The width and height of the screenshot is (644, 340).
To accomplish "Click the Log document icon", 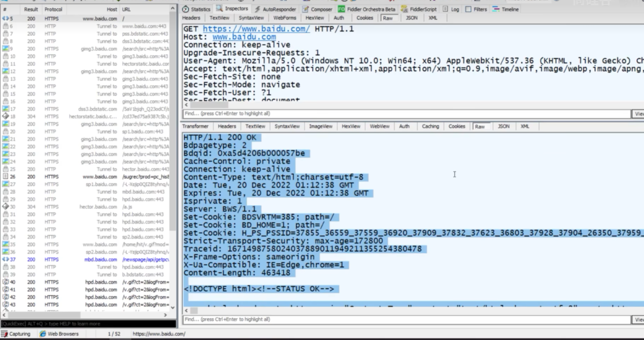I will [x=445, y=9].
